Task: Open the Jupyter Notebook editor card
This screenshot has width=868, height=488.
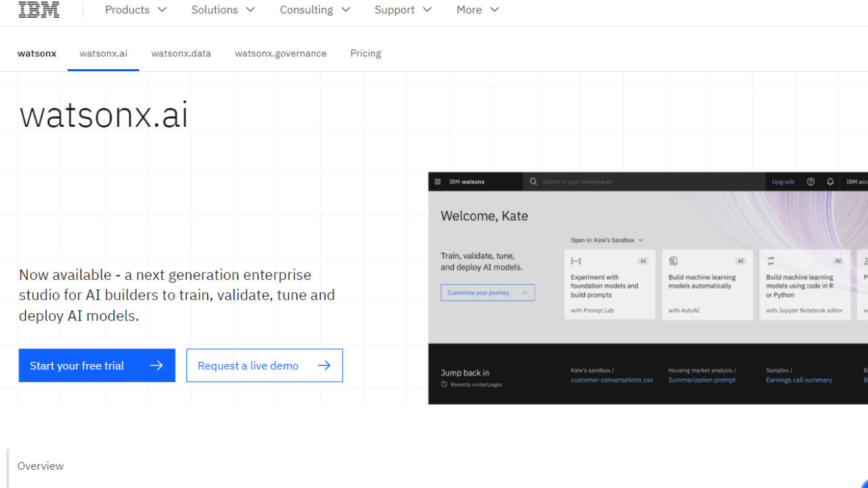Action: click(805, 285)
